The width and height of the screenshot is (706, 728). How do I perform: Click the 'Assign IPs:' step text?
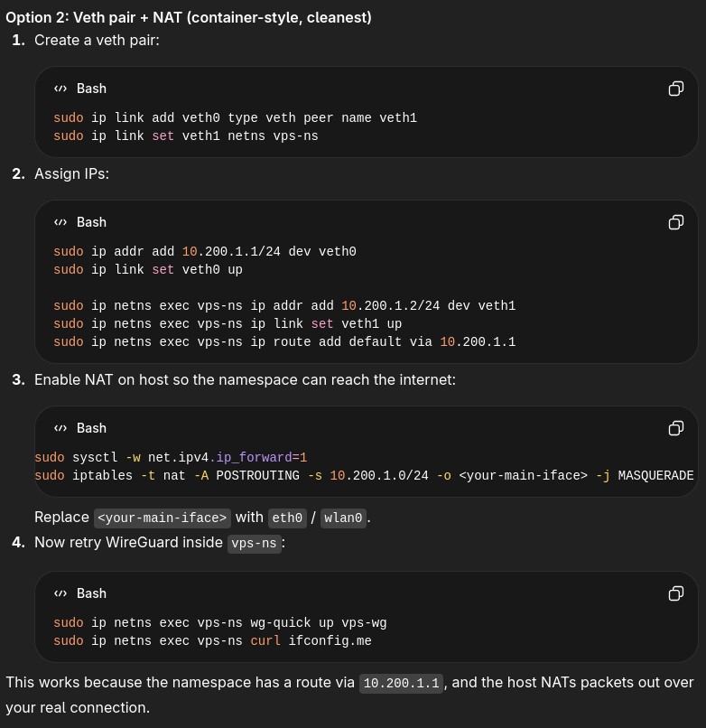tap(71, 174)
